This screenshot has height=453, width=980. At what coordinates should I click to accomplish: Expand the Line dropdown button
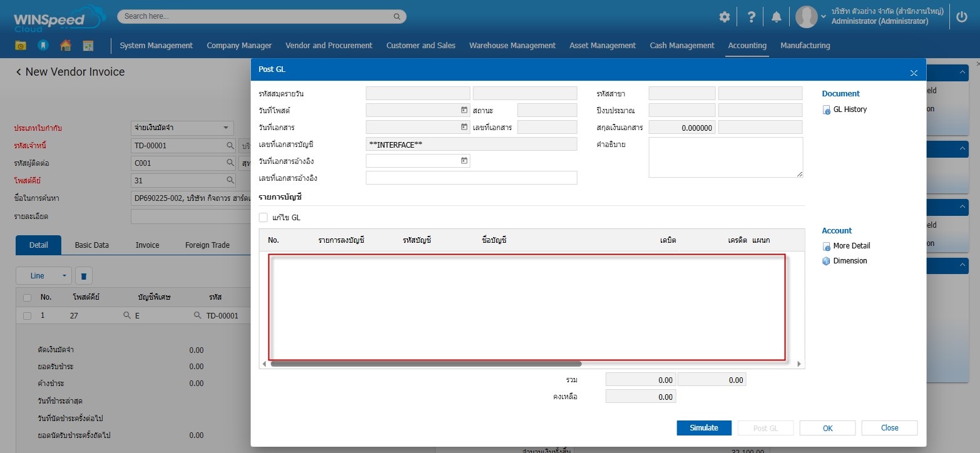[x=64, y=276]
